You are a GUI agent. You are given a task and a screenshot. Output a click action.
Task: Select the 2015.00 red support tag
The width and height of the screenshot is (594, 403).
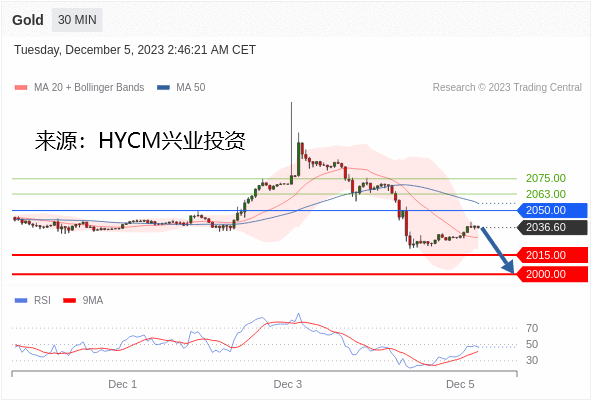[553, 255]
